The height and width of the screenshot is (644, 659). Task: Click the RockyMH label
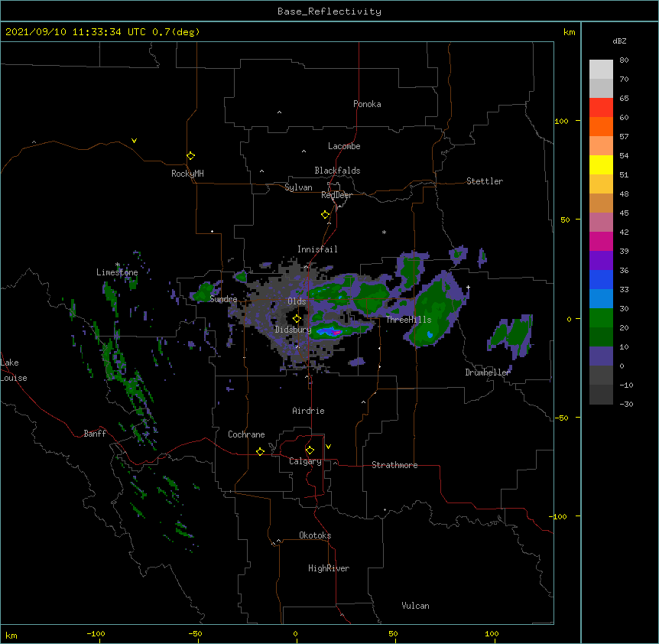pyautogui.click(x=187, y=174)
